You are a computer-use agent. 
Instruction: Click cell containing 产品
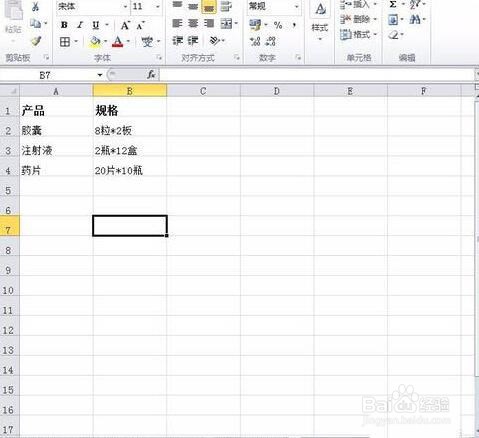56,107
